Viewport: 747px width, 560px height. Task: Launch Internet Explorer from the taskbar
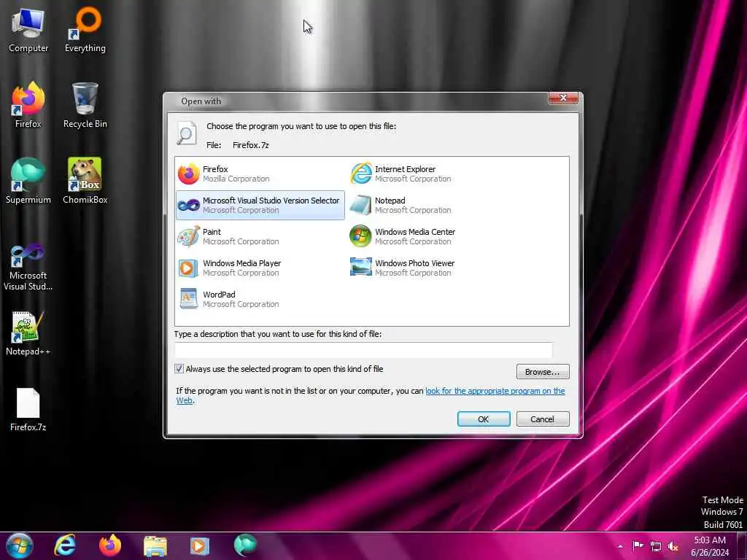click(x=65, y=545)
